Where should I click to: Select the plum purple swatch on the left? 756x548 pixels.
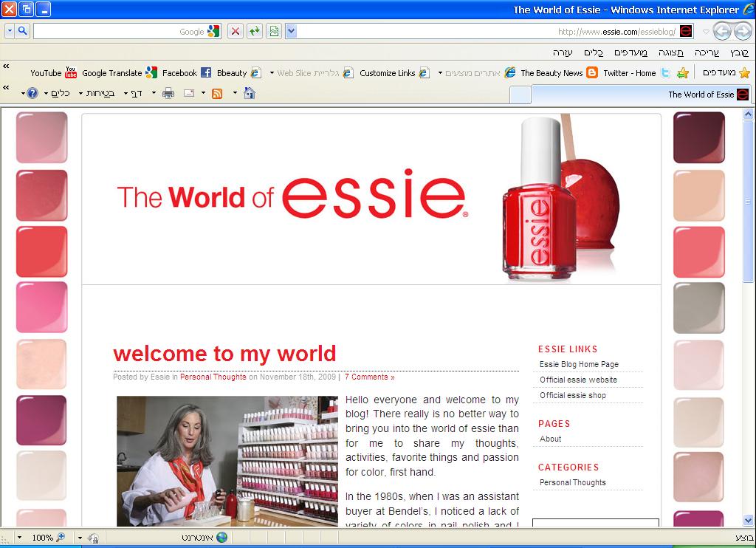(41, 420)
